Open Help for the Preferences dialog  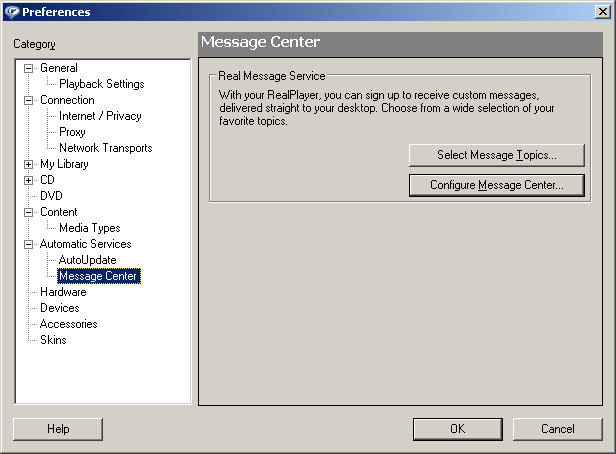(x=58, y=429)
